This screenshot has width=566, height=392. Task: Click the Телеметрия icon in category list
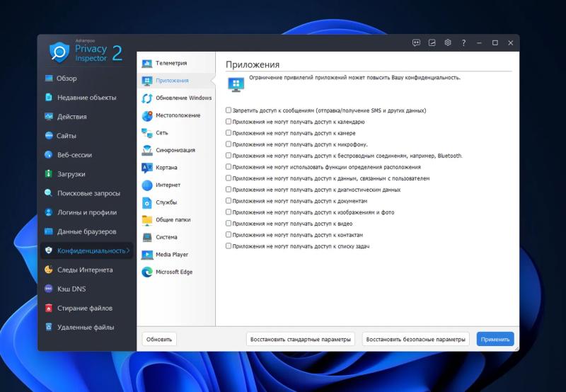[147, 63]
